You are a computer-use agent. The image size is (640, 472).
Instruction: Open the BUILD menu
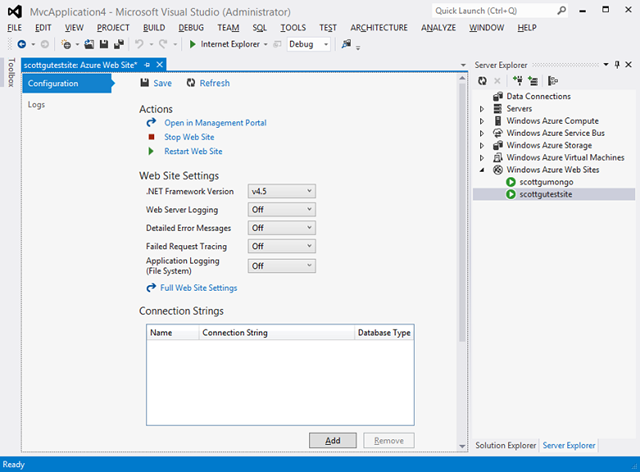pyautogui.click(x=154, y=28)
